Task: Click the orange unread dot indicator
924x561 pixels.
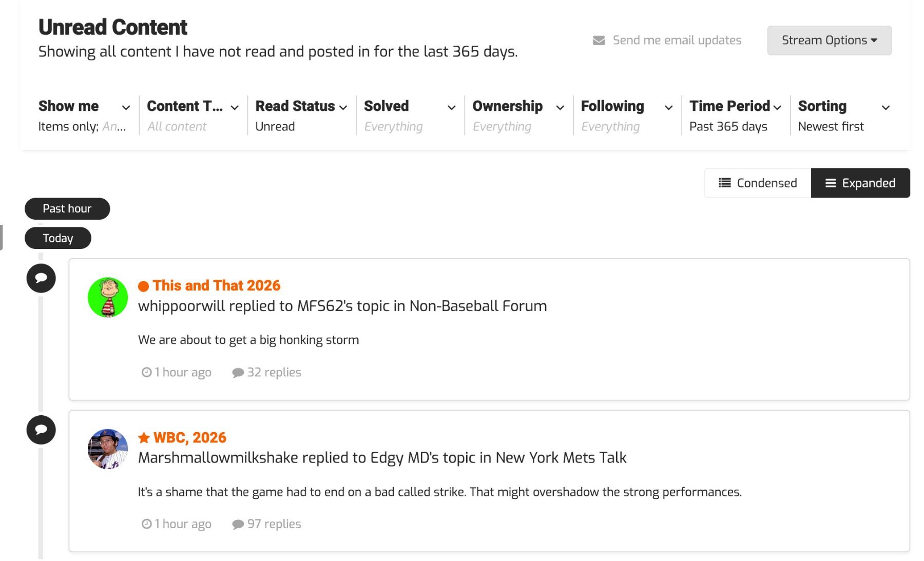Action: (143, 286)
